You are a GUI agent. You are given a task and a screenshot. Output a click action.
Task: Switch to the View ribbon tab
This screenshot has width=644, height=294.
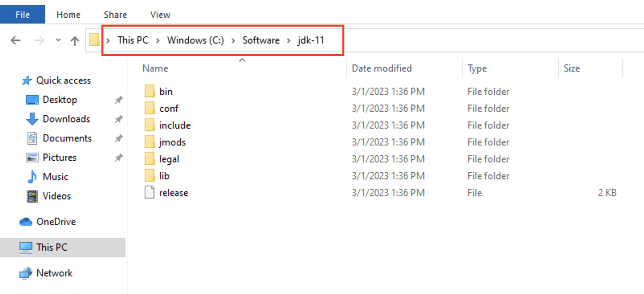click(x=160, y=15)
